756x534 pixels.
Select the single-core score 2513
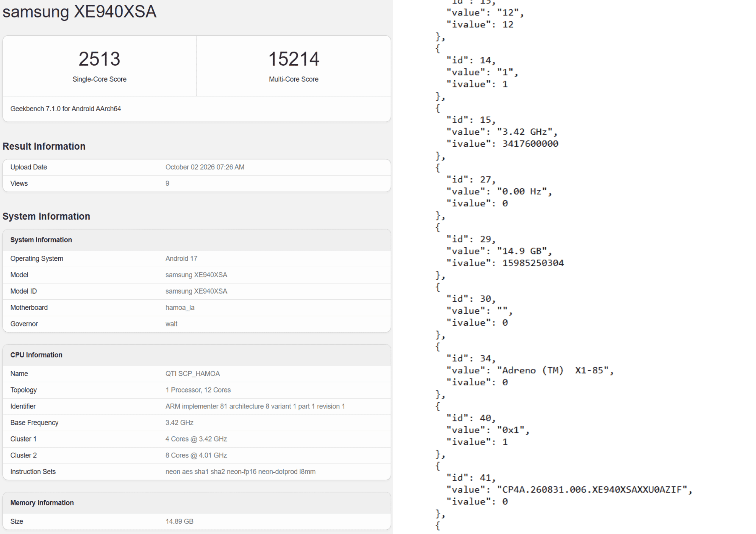click(99, 59)
